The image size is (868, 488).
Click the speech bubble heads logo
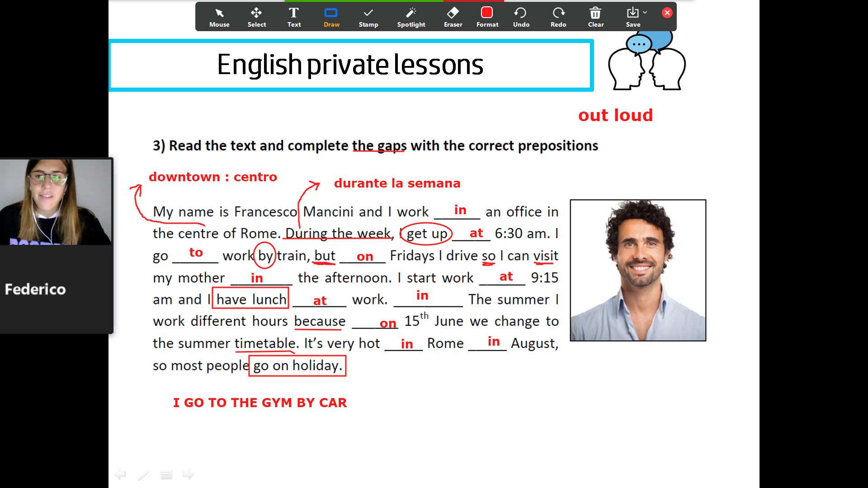coord(647,61)
